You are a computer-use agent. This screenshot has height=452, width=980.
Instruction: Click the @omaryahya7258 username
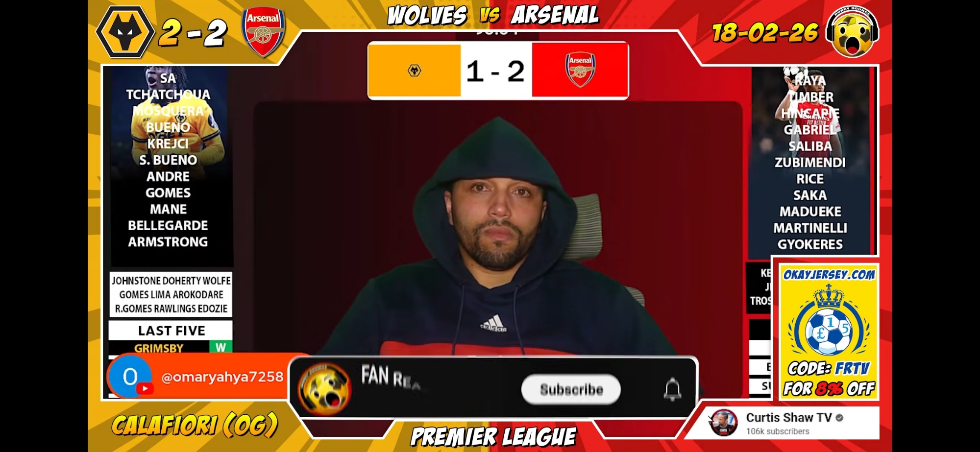[x=222, y=377]
